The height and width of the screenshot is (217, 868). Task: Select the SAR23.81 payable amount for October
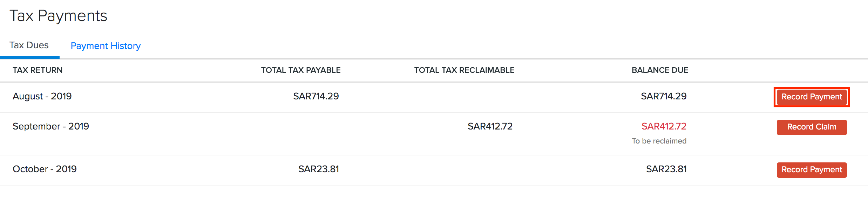[318, 169]
